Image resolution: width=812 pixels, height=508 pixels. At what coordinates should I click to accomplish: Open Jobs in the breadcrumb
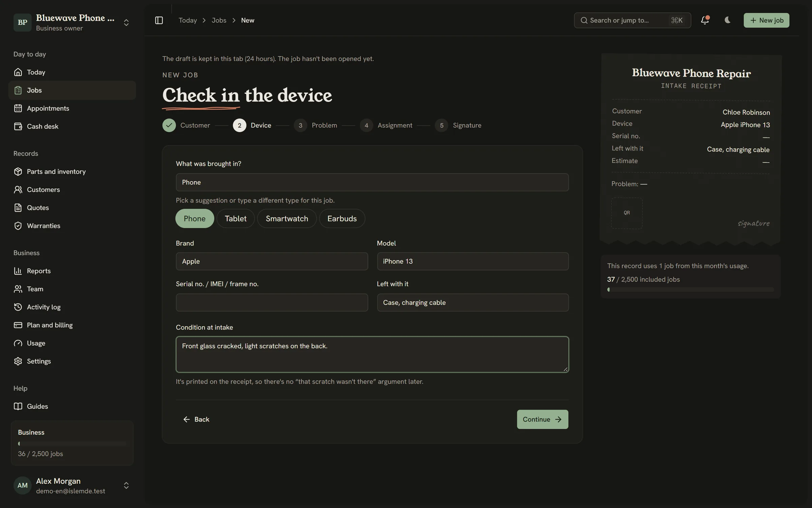coord(219,20)
